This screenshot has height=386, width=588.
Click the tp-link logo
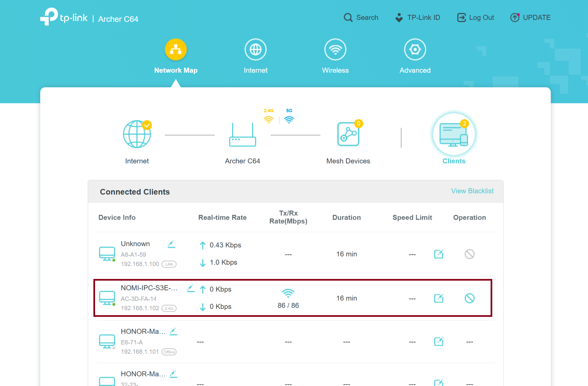(64, 17)
